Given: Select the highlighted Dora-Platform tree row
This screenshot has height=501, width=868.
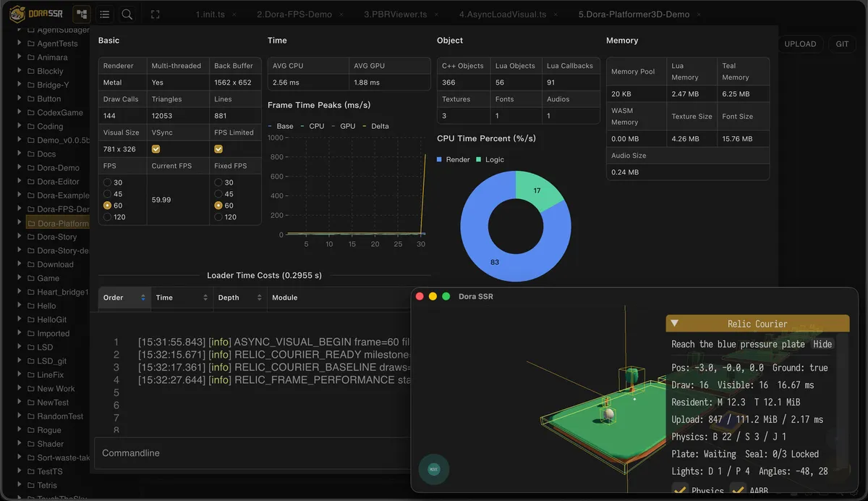Looking at the screenshot, I should coord(56,223).
